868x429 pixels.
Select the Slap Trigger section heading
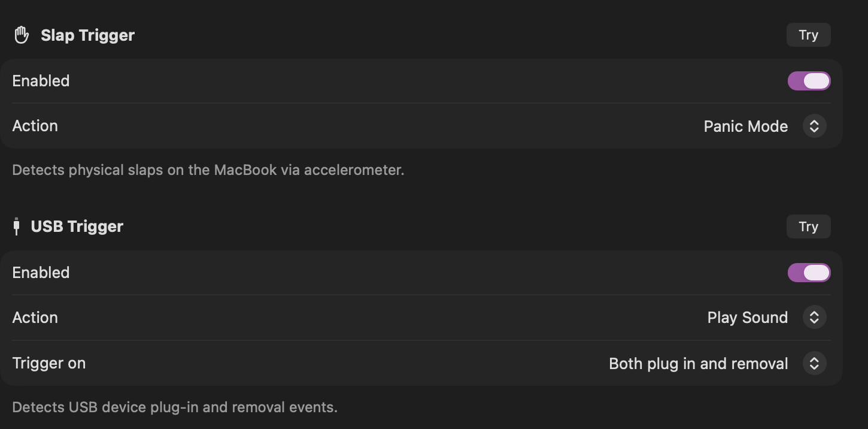(87, 35)
